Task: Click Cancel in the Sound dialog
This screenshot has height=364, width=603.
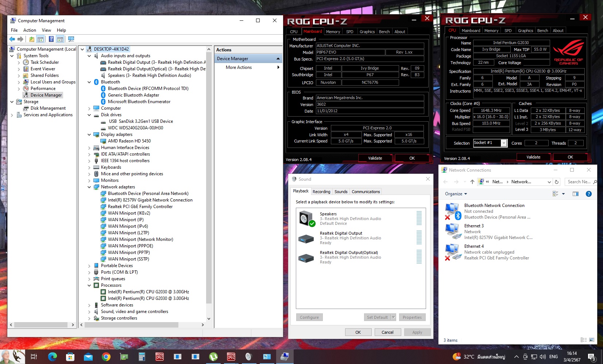Action: (387, 332)
